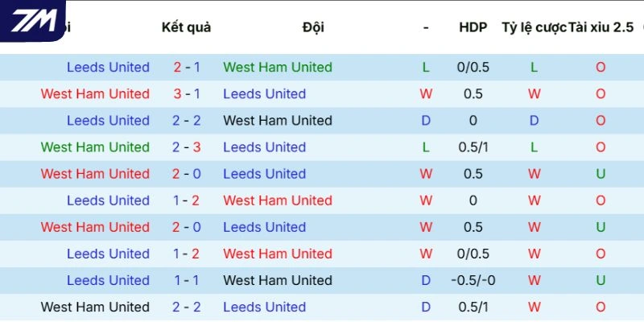Click the 1 - 1 score result
The height and width of the screenshot is (322, 644).
pyautogui.click(x=187, y=280)
